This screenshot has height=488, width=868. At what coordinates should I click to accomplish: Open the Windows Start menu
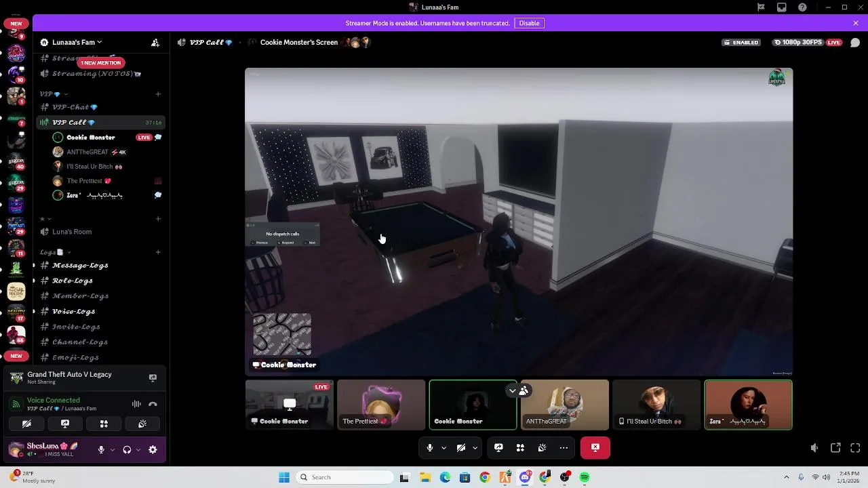pyautogui.click(x=284, y=477)
